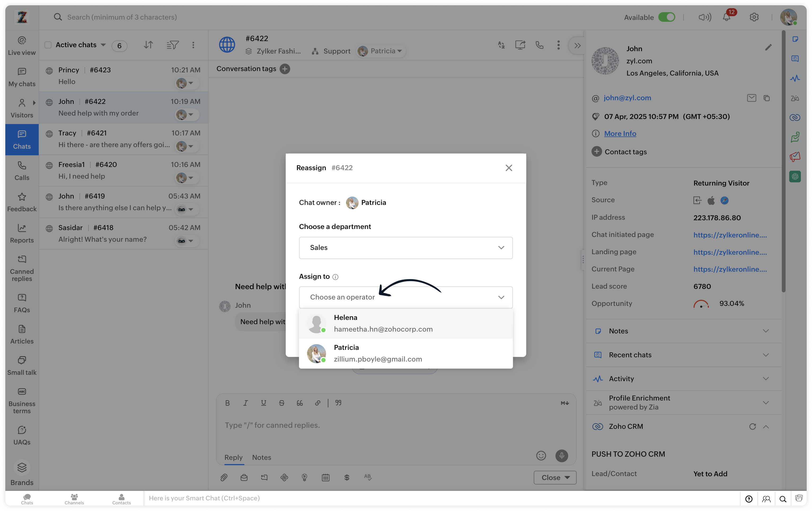Toggle the markdown mode icon in editor
The width and height of the screenshot is (812, 511).
[565, 403]
